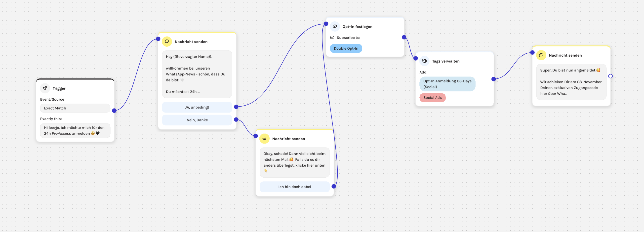Screen dimensions: 644x232
Task: Select the Double Opt-In subscription chip
Action: point(346,48)
